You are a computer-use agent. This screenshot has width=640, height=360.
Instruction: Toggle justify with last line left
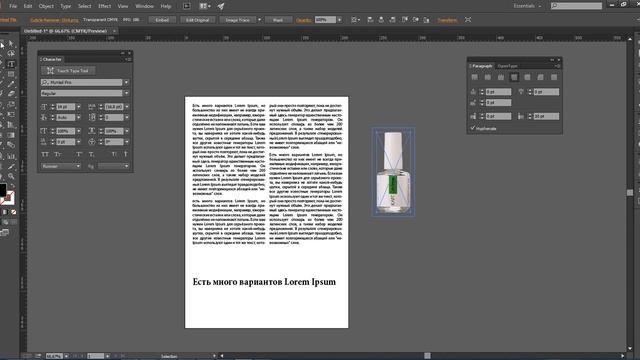[514, 77]
